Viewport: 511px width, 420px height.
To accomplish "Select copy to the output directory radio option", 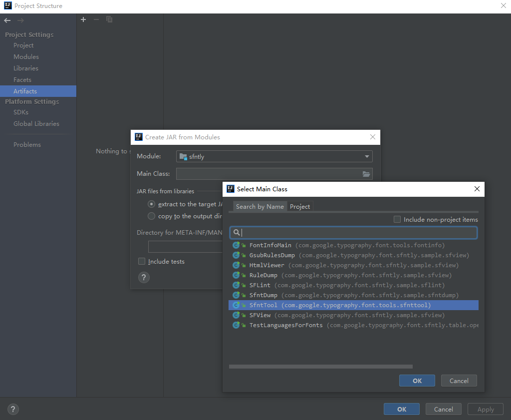I will click(x=151, y=216).
